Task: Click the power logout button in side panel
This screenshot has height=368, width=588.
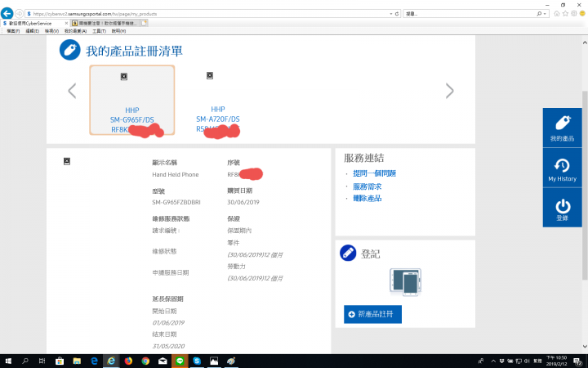Action: pos(562,208)
